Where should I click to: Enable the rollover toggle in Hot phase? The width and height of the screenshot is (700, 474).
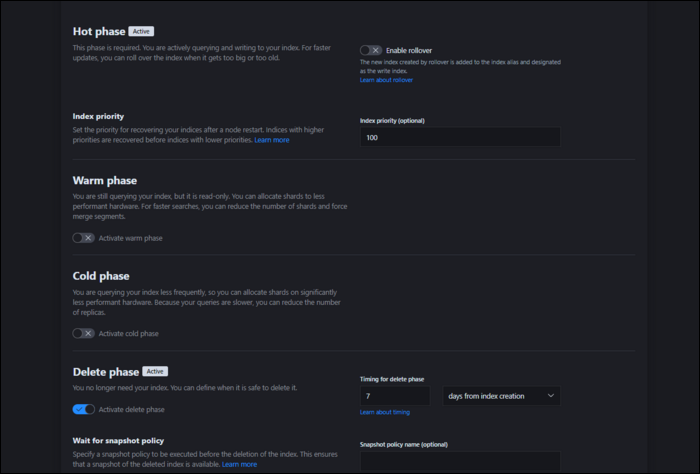[371, 50]
